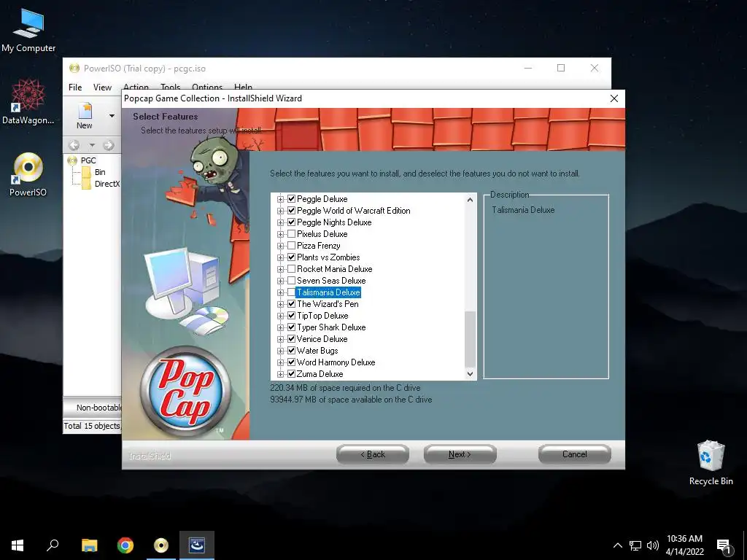Open the Help menu in PowerISO
Image resolution: width=747 pixels, height=560 pixels.
[243, 86]
